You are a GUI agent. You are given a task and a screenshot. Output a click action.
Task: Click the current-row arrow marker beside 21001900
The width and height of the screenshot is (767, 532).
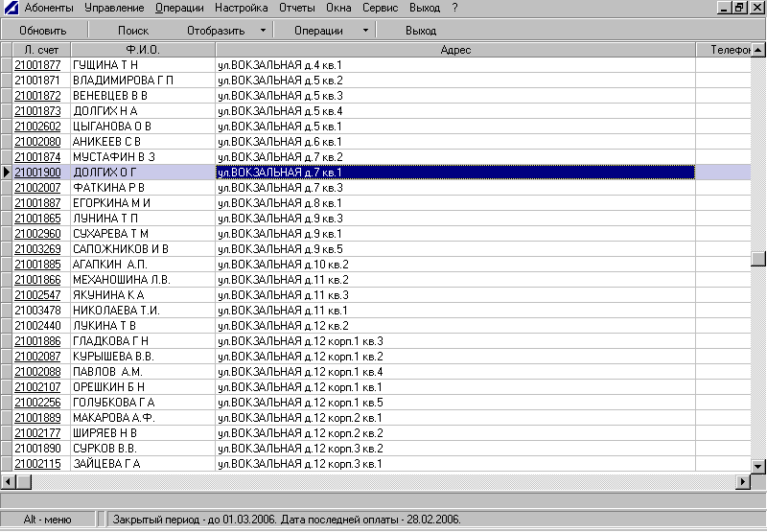[x=7, y=173]
